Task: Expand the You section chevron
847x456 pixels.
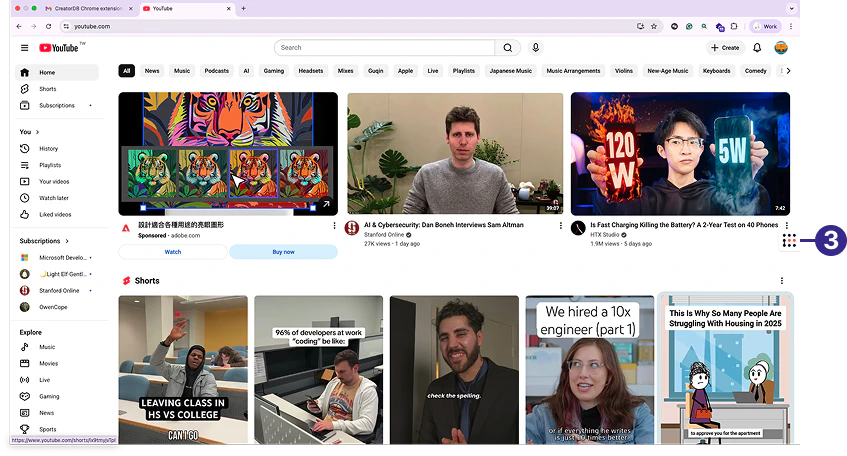Action: point(37,132)
